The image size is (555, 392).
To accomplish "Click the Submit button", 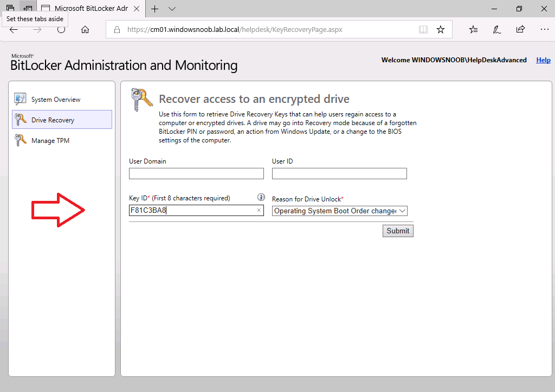I will (x=398, y=231).
